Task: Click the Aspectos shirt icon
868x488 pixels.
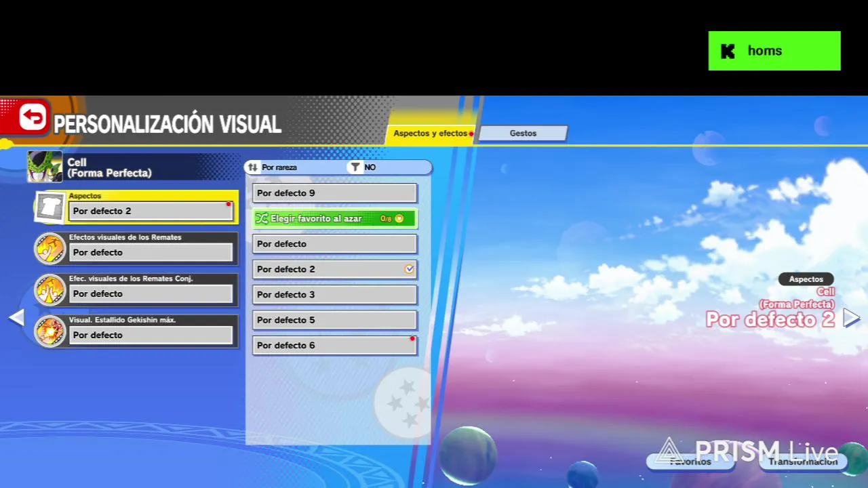Action: pyautogui.click(x=50, y=207)
